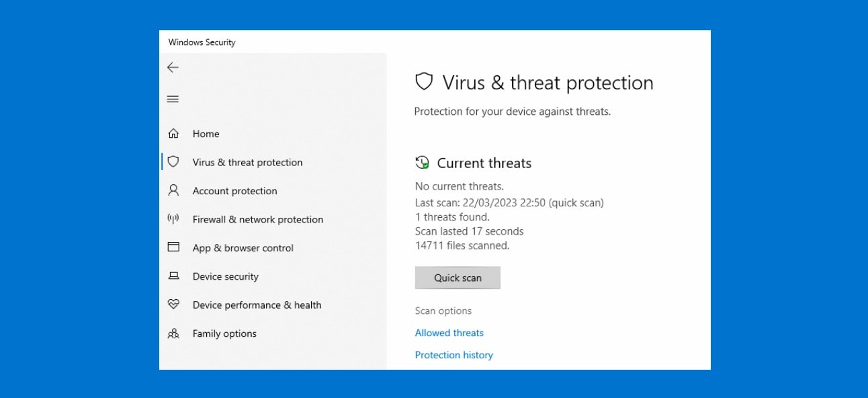868x398 pixels.
Task: Click the Home house icon
Action: click(173, 133)
